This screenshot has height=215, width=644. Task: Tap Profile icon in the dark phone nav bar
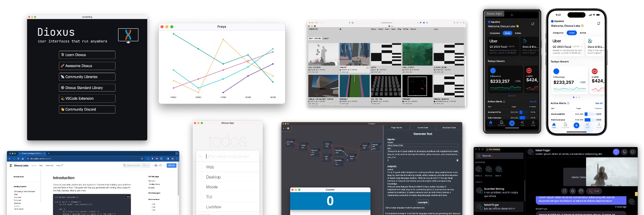533,123
